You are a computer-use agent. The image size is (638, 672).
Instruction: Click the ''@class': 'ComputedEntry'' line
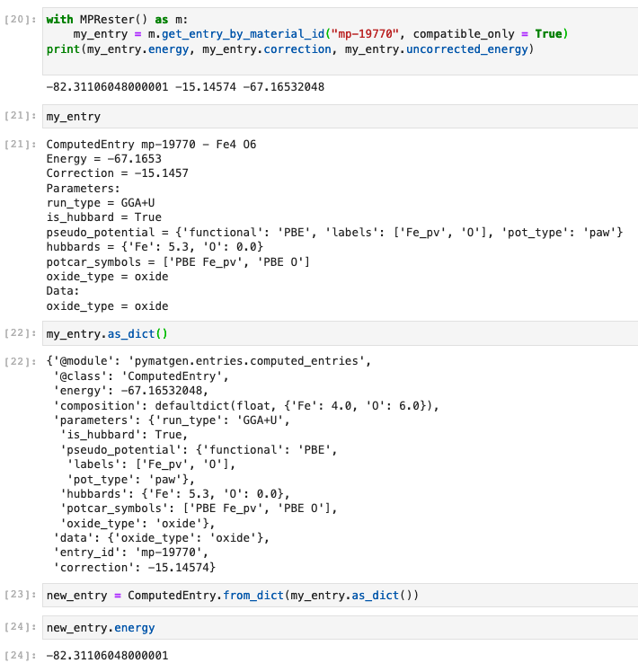pyautogui.click(x=141, y=376)
